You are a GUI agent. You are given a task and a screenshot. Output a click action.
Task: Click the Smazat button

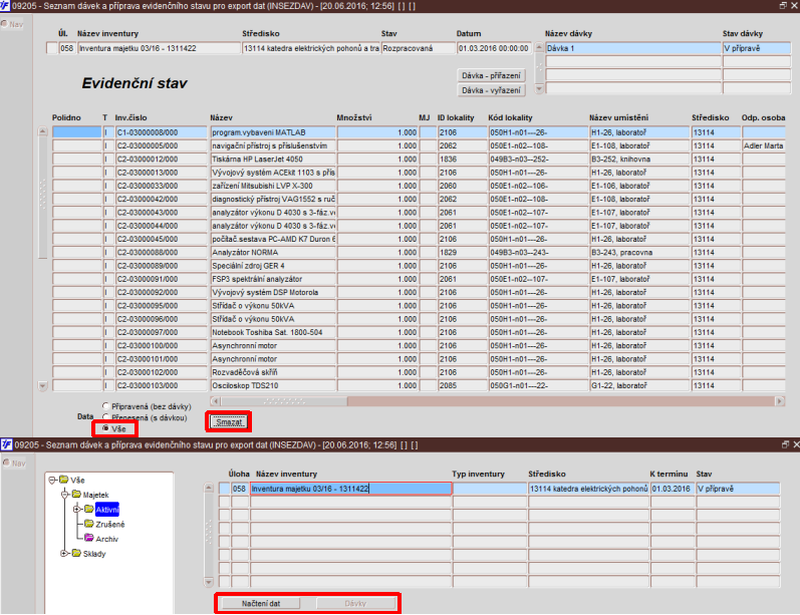click(229, 422)
